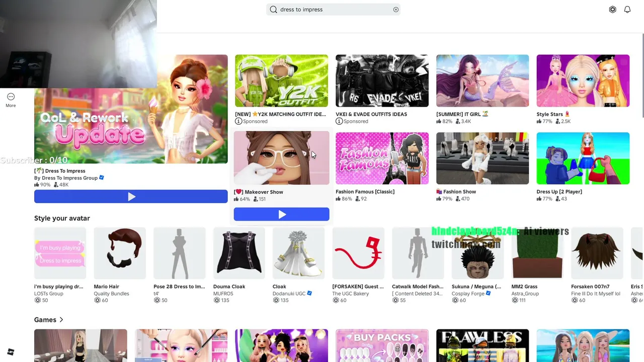
Task: Open the Cosplay Forge creator link
Action: tap(468, 294)
